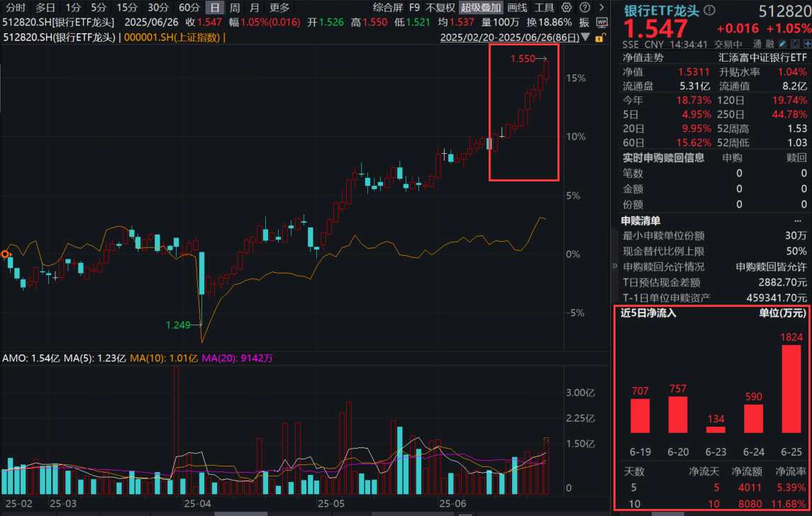Open 综合屏 composite screen

(386, 8)
